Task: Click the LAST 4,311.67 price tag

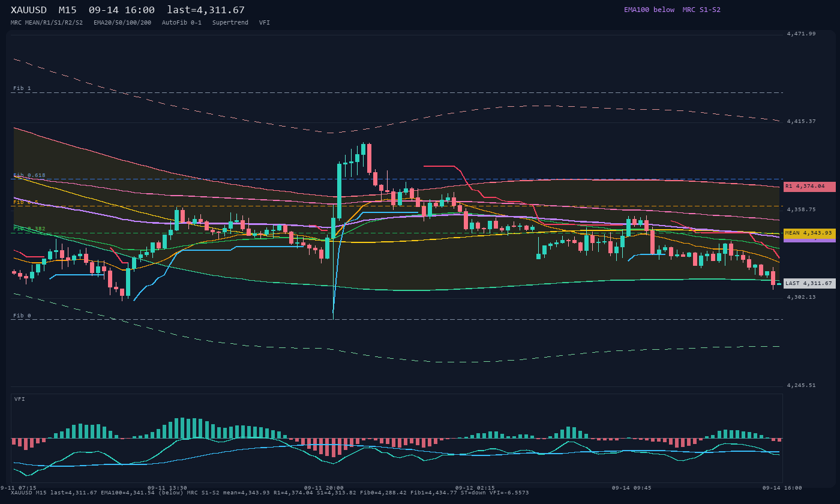Action: tap(809, 284)
